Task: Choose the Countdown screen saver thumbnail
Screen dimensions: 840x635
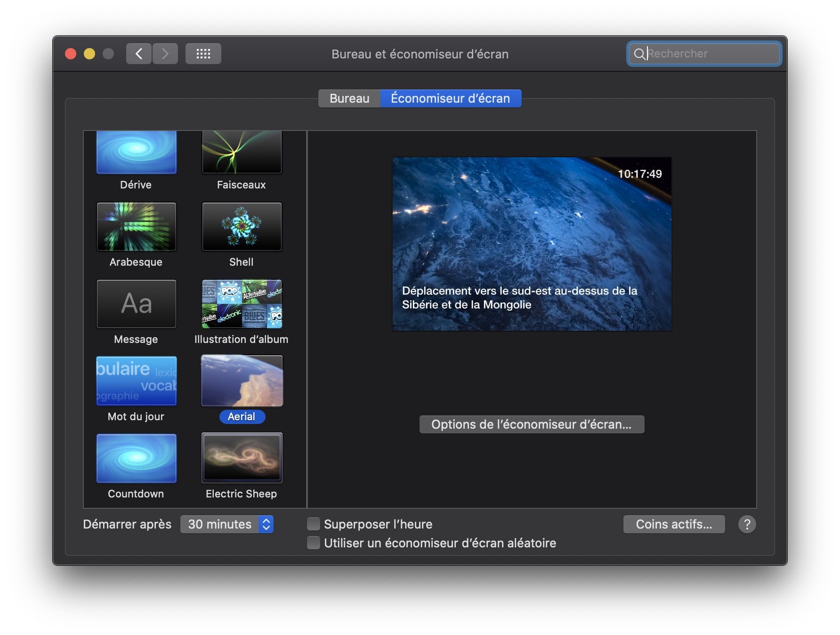Action: coord(136,458)
